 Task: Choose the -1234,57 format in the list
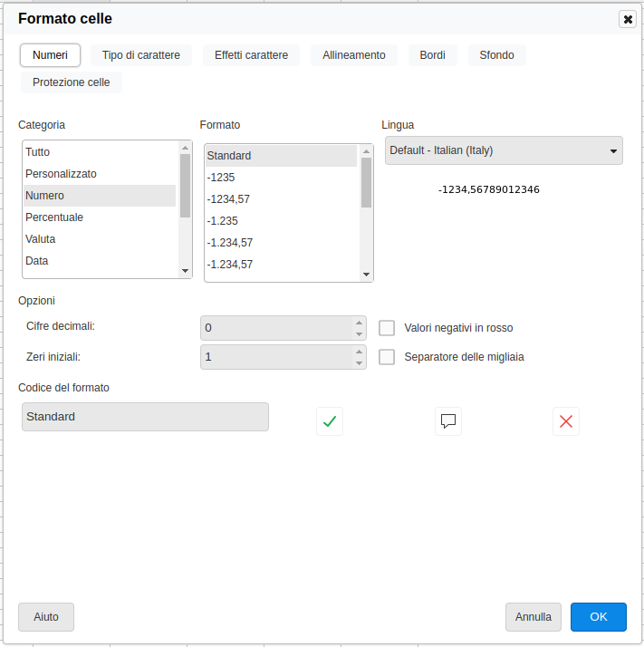click(228, 199)
